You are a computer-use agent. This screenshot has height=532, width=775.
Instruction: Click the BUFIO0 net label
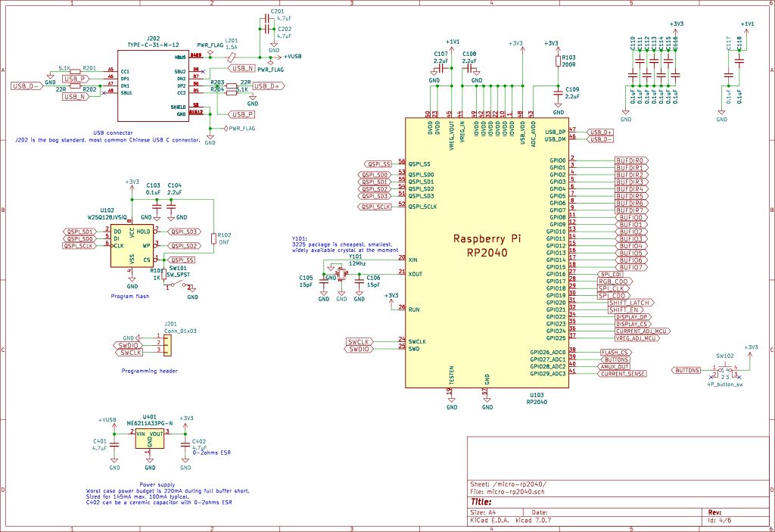(x=632, y=217)
